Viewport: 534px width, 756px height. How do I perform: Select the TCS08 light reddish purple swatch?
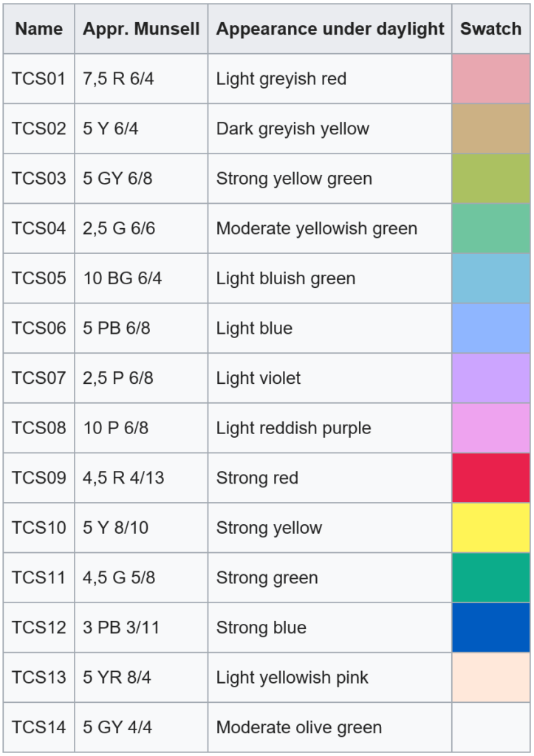tap(491, 427)
